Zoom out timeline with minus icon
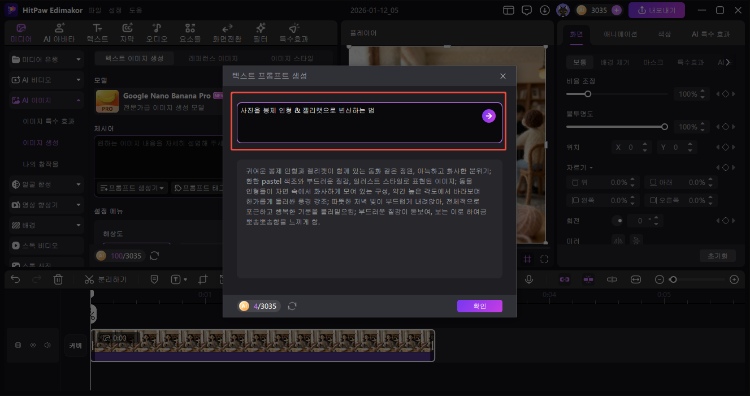This screenshot has height=396, width=750. point(659,279)
